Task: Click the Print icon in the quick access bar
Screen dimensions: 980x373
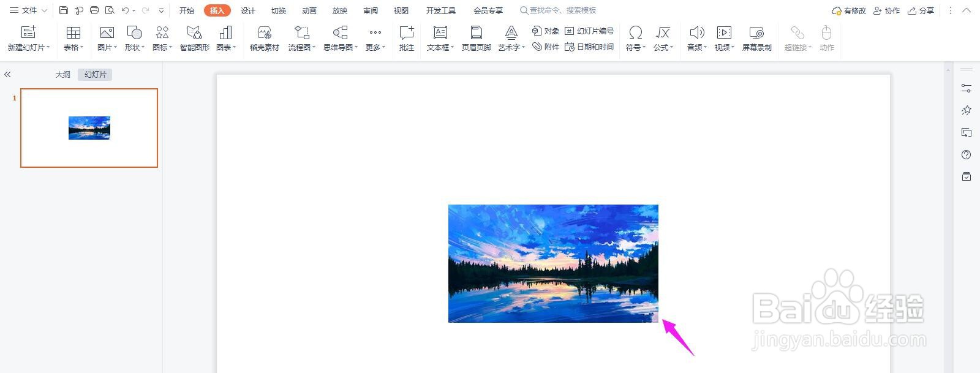Action: [x=94, y=10]
